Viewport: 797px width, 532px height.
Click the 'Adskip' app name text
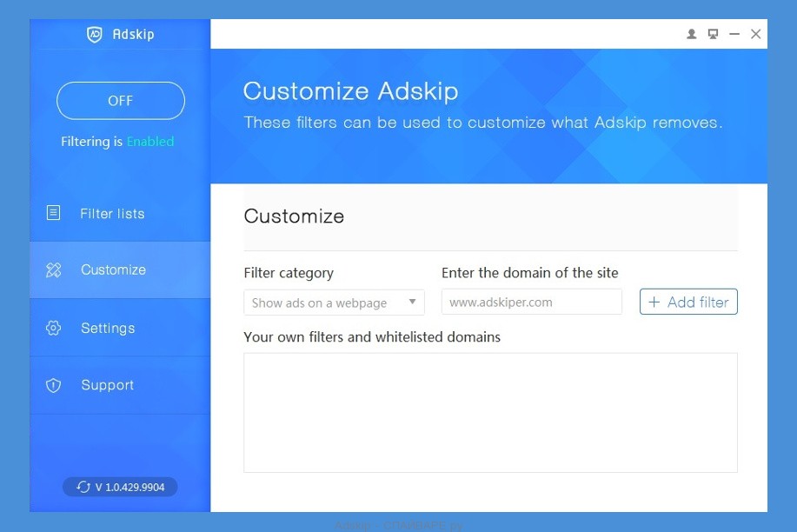click(133, 35)
